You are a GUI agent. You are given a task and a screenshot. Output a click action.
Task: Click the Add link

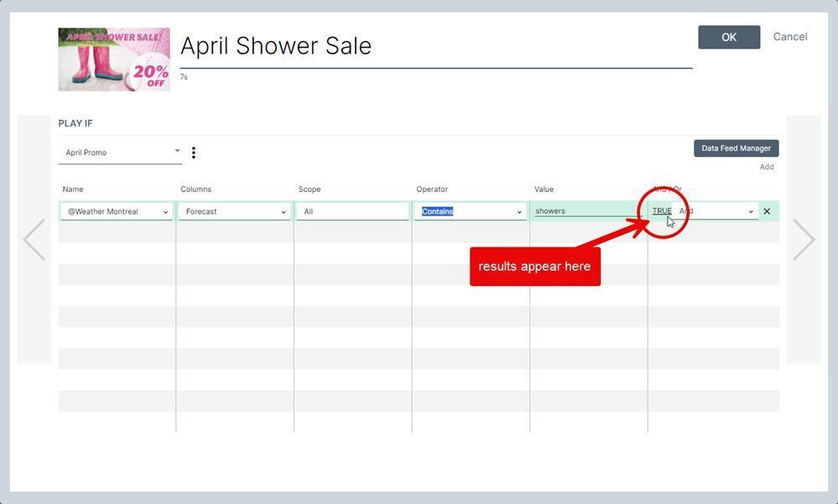[x=767, y=167]
